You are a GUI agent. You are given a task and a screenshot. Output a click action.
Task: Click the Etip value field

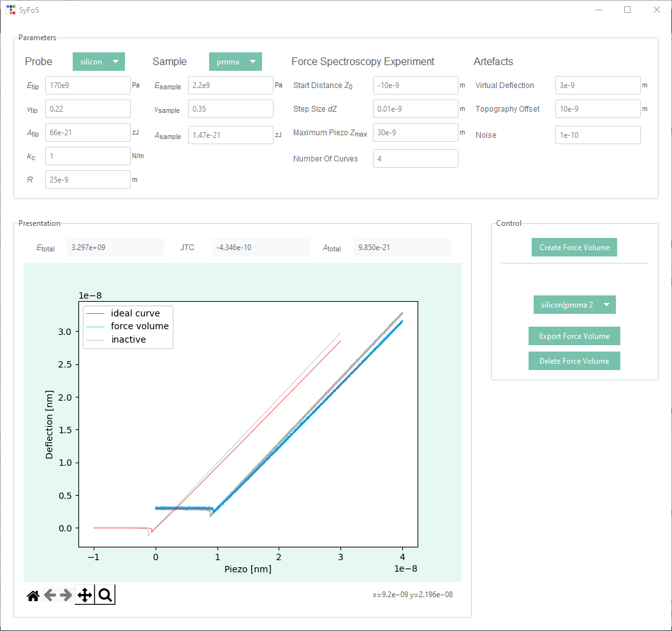[87, 85]
